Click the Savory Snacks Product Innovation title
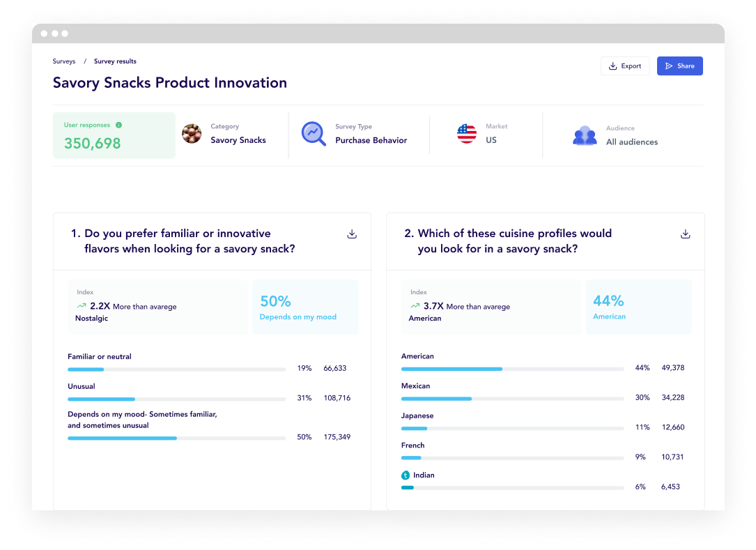Image resolution: width=756 pixels, height=550 pixels. coord(170,82)
